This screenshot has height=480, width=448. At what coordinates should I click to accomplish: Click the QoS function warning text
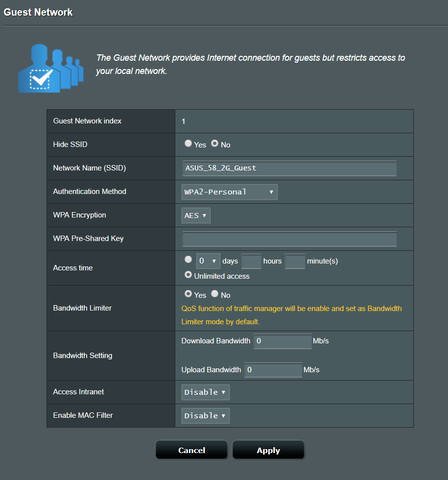tap(291, 315)
